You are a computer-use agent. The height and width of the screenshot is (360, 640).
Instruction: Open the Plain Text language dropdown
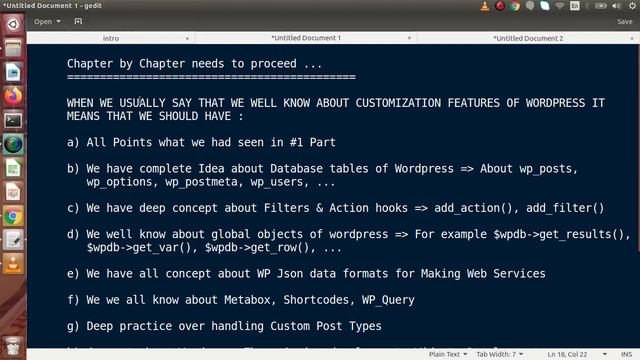[x=448, y=354]
